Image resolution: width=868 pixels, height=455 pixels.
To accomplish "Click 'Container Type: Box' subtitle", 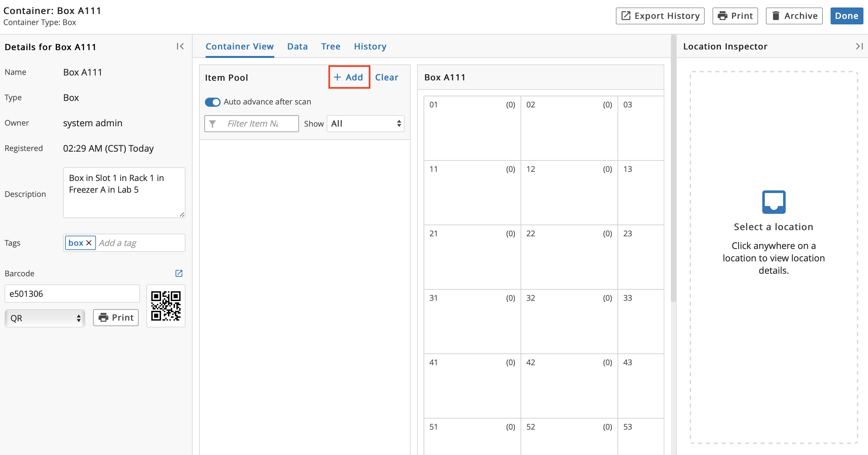I will (40, 22).
